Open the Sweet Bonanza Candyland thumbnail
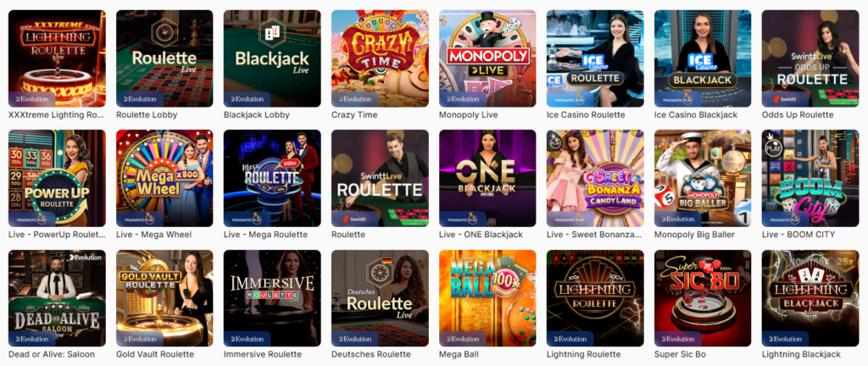The height and width of the screenshot is (366, 868). tap(595, 179)
